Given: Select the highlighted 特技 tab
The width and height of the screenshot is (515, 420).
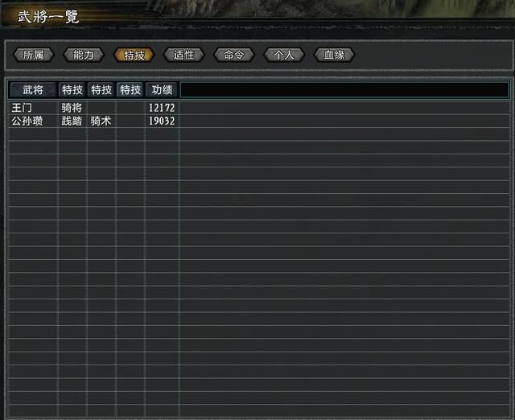Looking at the screenshot, I should pos(134,55).
